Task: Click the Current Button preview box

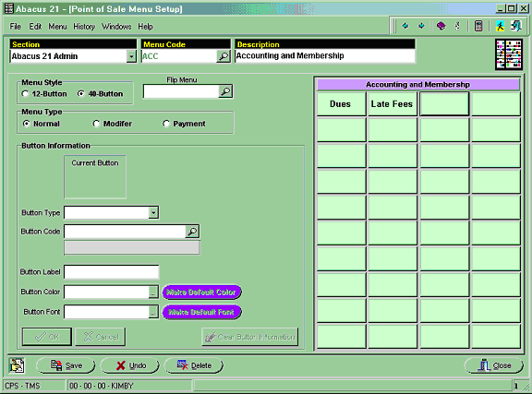Action: [95, 177]
